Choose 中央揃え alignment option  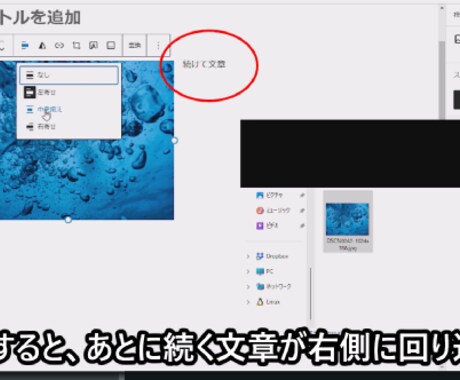69,109
